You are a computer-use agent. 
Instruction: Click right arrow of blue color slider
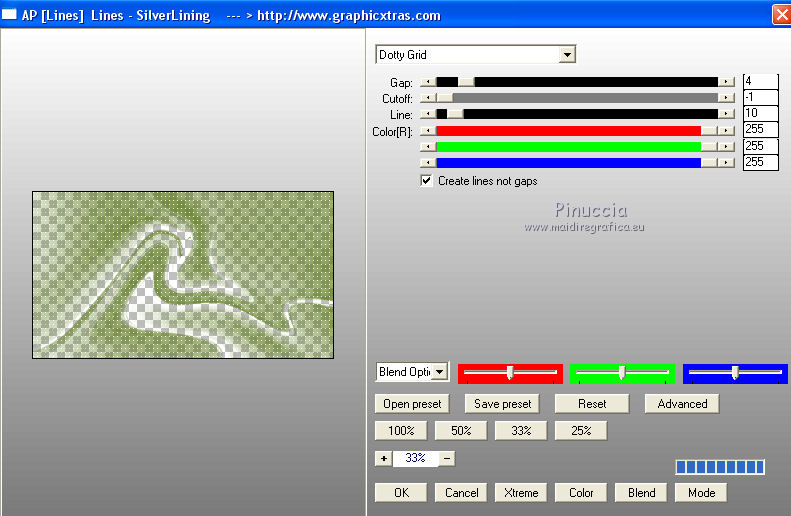point(726,163)
